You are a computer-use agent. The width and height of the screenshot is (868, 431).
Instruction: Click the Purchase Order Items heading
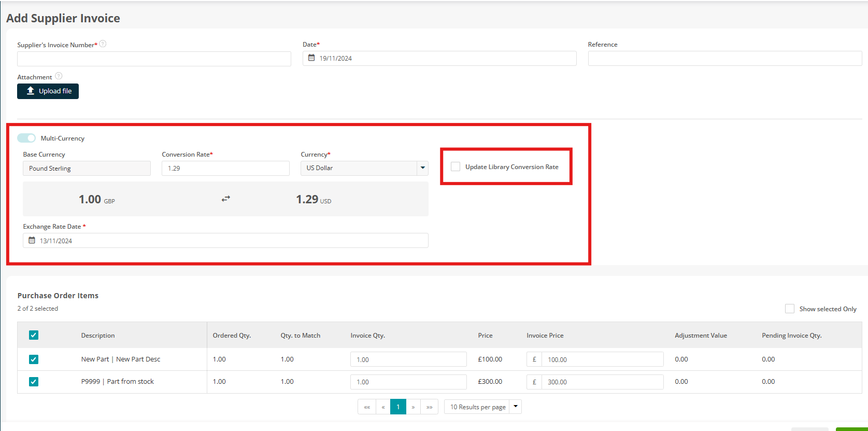[58, 296]
